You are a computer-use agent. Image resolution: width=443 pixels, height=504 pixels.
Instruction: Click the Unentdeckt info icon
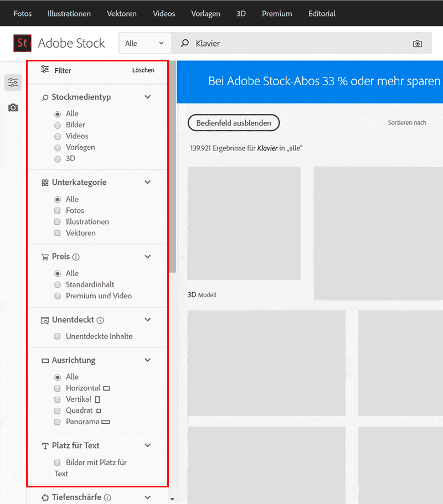point(100,320)
